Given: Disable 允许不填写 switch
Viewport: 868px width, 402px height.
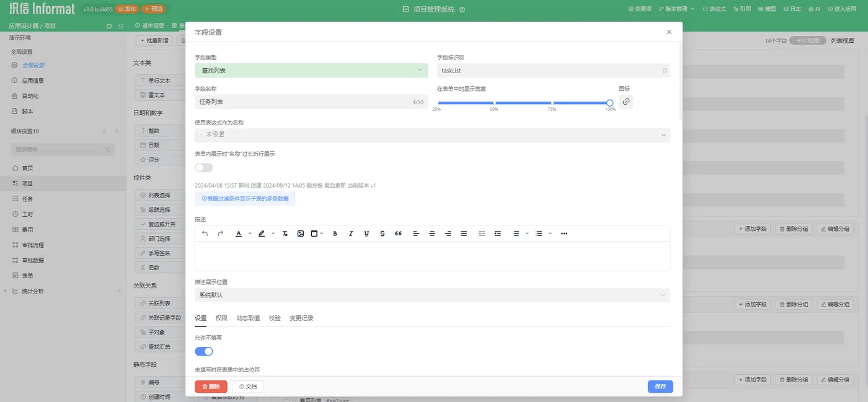Looking at the screenshot, I should pos(204,351).
